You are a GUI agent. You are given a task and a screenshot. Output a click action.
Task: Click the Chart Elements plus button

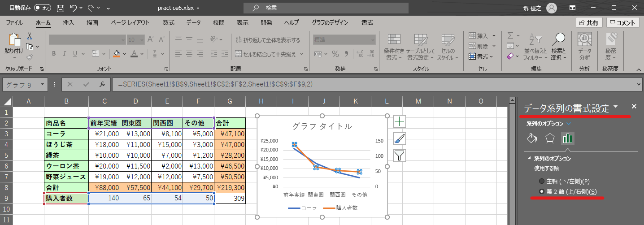399,121
